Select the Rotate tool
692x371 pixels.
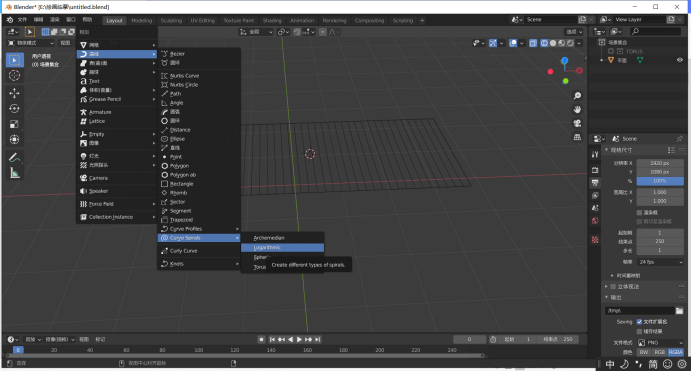coord(15,109)
